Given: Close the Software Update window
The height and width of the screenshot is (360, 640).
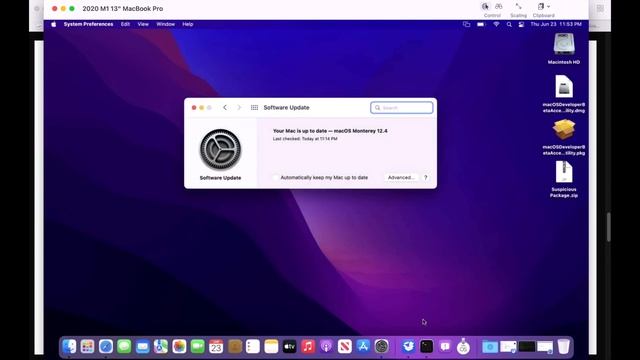Looking at the screenshot, I should point(194,108).
